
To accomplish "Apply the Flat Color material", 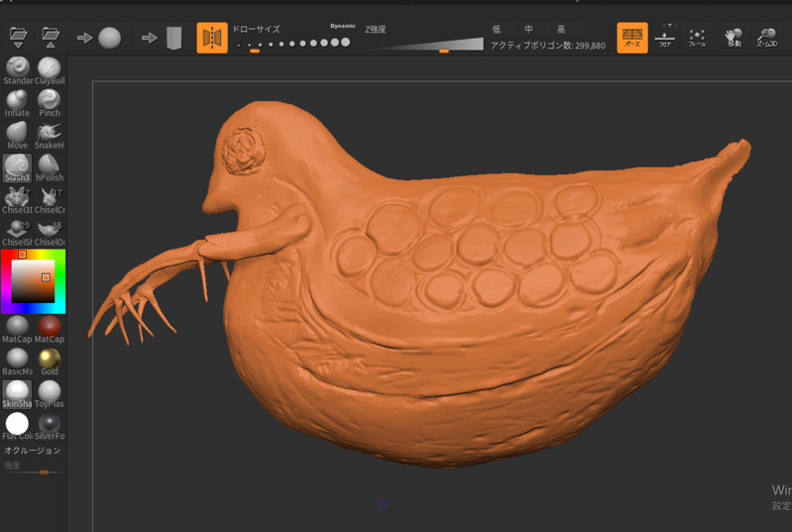I will click(18, 427).
